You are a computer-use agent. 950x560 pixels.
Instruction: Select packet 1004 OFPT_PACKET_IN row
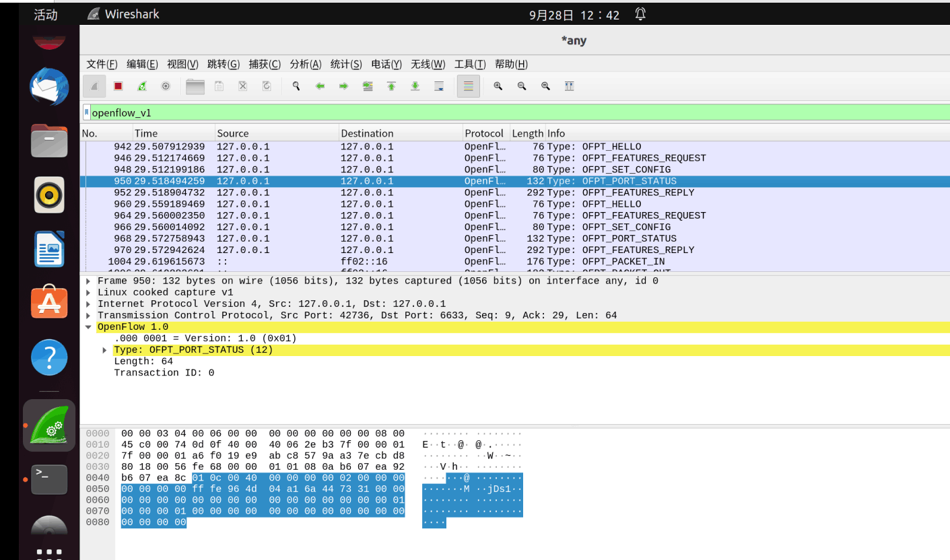pyautogui.click(x=514, y=261)
